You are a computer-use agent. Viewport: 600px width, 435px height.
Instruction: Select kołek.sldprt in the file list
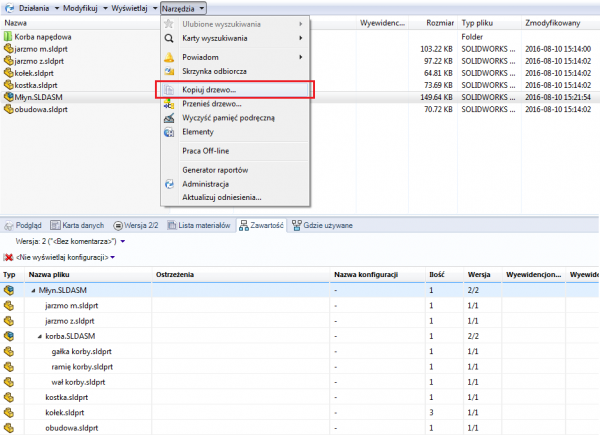point(34,73)
